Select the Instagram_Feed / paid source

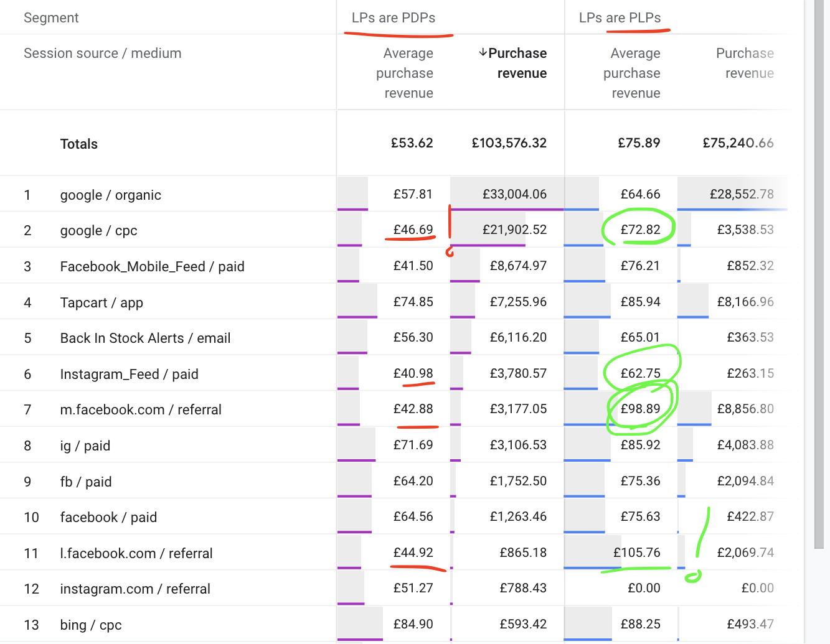129,375
